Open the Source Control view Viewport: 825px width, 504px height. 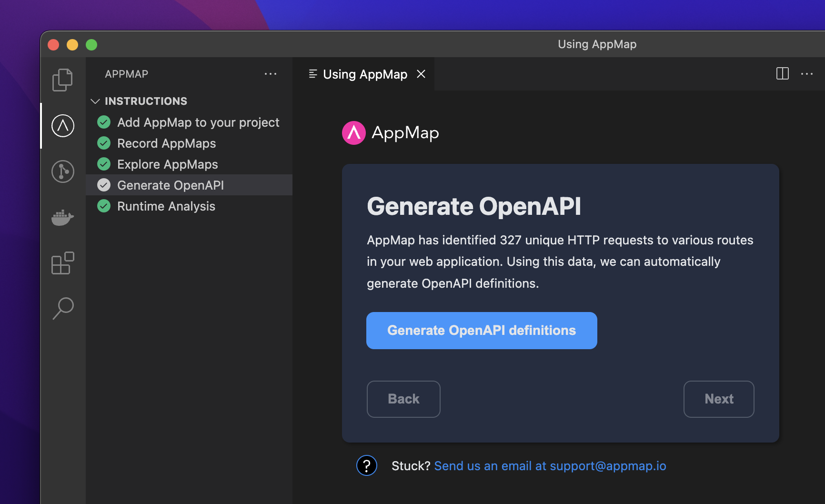(62, 171)
